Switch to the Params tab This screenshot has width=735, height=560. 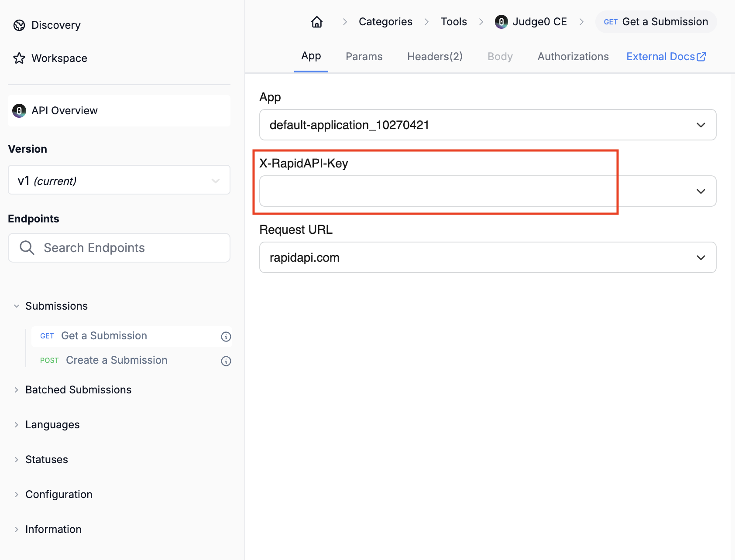click(364, 57)
